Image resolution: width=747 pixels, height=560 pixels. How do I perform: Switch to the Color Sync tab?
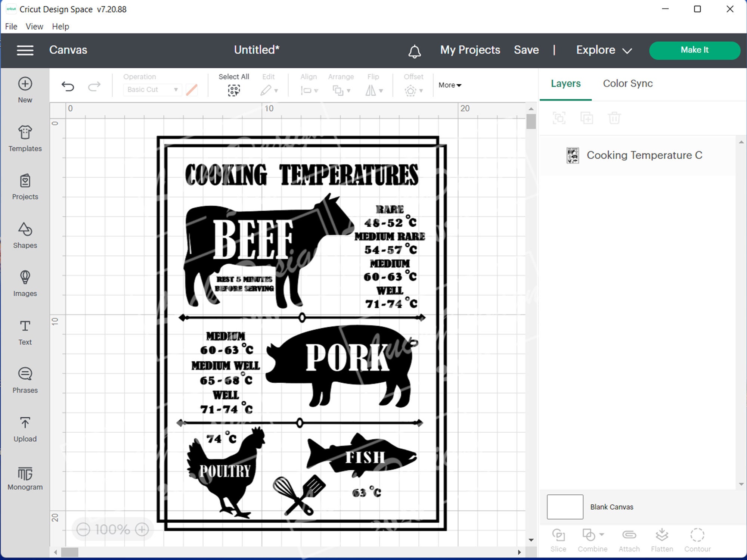pyautogui.click(x=627, y=84)
